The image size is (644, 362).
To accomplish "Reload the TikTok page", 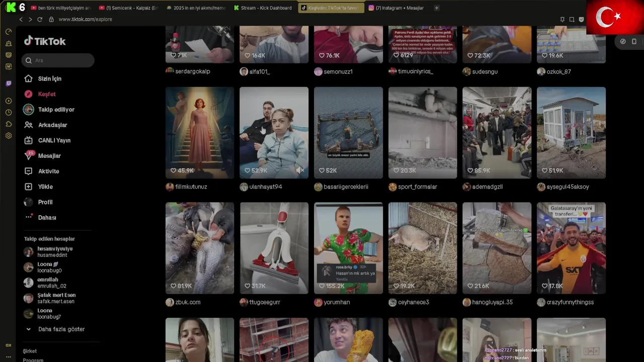I will (40, 19).
